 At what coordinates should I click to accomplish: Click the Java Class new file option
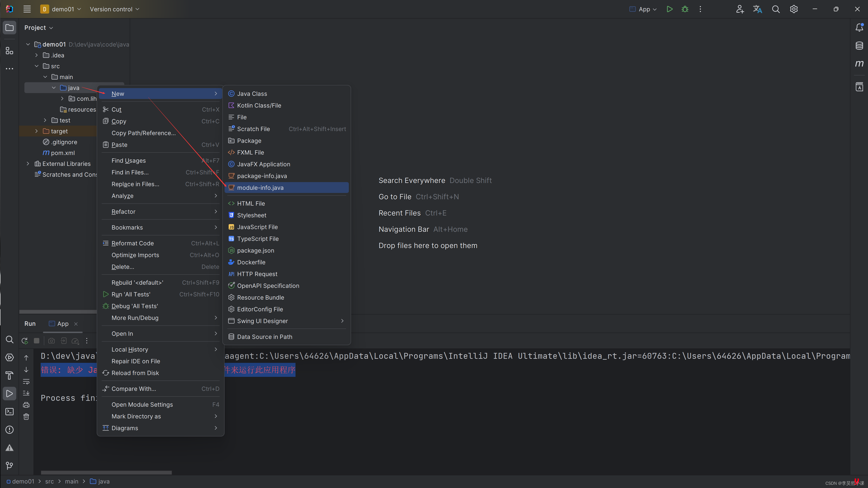pyautogui.click(x=252, y=94)
